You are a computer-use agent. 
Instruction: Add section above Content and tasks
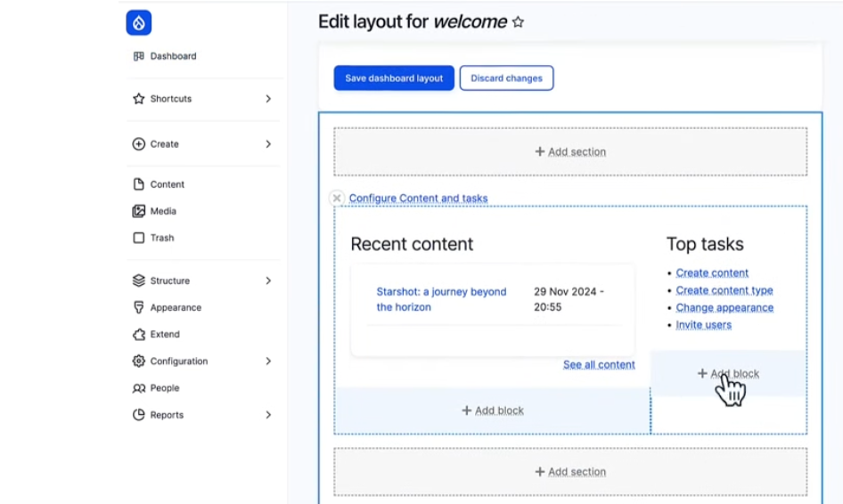pos(570,152)
